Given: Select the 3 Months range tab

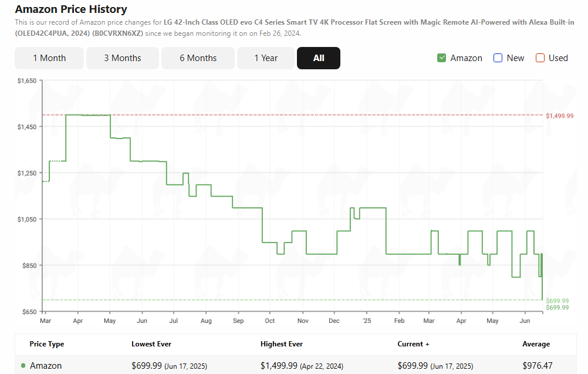Looking at the screenshot, I should point(123,58).
